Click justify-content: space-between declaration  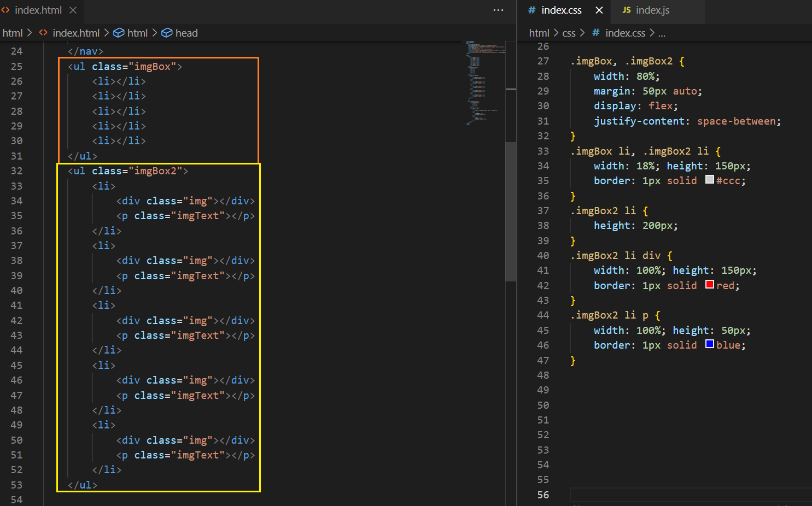(x=687, y=121)
